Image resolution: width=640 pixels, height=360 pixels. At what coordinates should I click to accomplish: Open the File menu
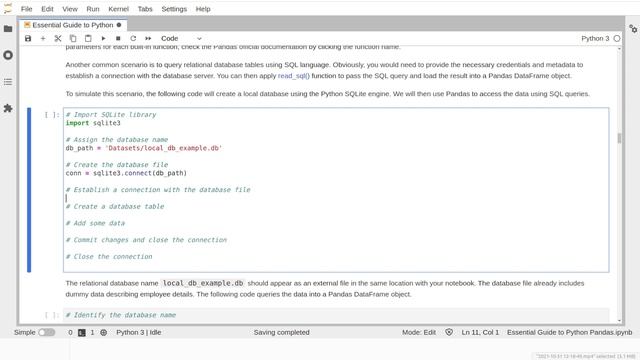[27, 9]
